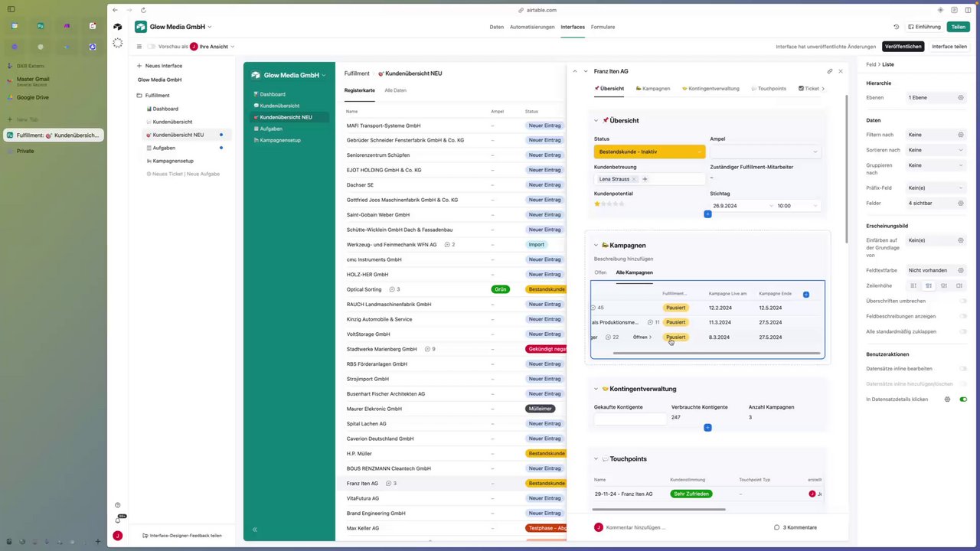Open the Alle Daten tab
Screen dimensions: 980x551
(396, 90)
